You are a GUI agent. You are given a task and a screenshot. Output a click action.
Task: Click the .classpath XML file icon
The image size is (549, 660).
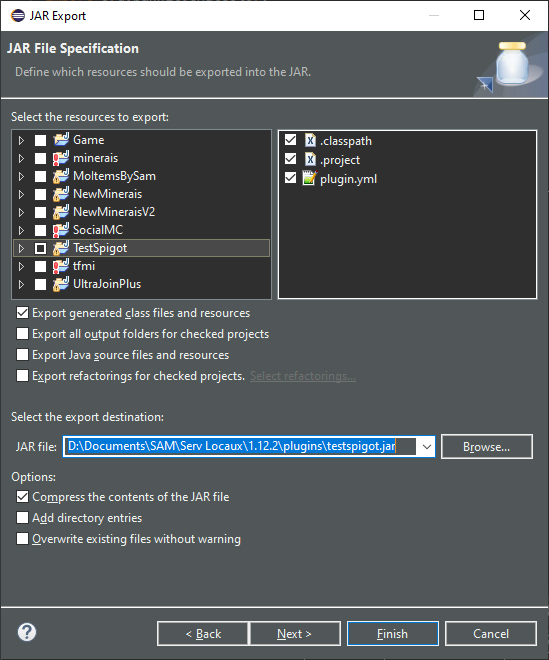[x=310, y=140]
